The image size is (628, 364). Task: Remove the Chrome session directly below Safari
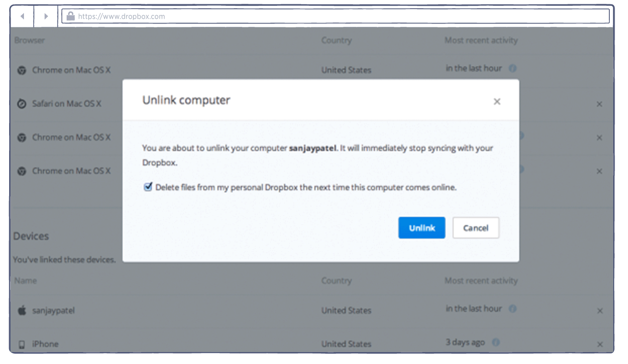coord(599,138)
